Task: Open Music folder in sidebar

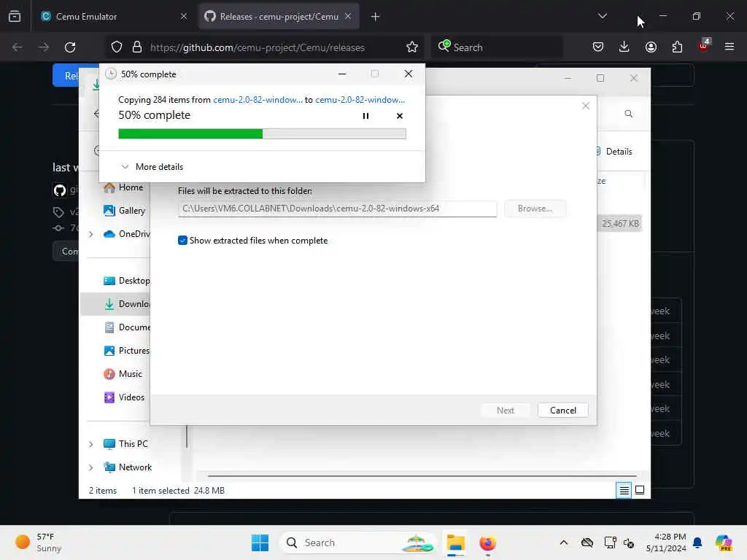Action: pos(123,374)
